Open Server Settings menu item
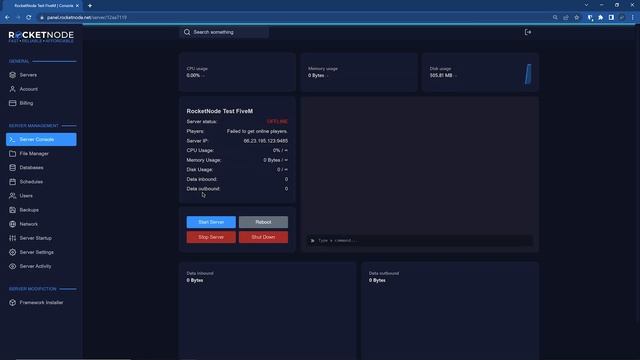Image resolution: width=640 pixels, height=360 pixels. pyautogui.click(x=41, y=252)
